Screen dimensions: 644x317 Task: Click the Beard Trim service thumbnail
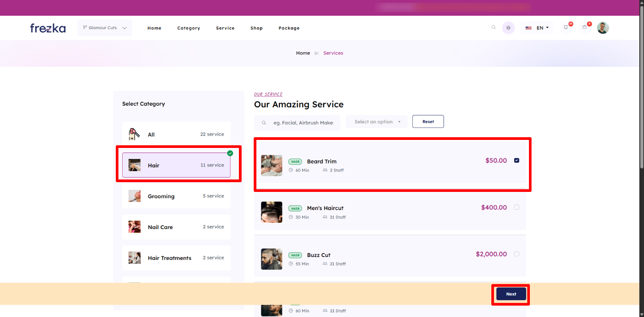pos(271,165)
